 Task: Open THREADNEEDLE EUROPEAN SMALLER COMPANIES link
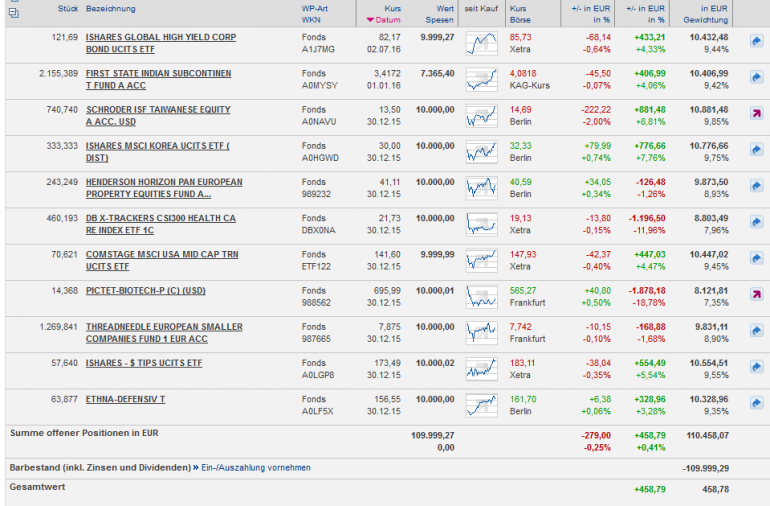164,333
